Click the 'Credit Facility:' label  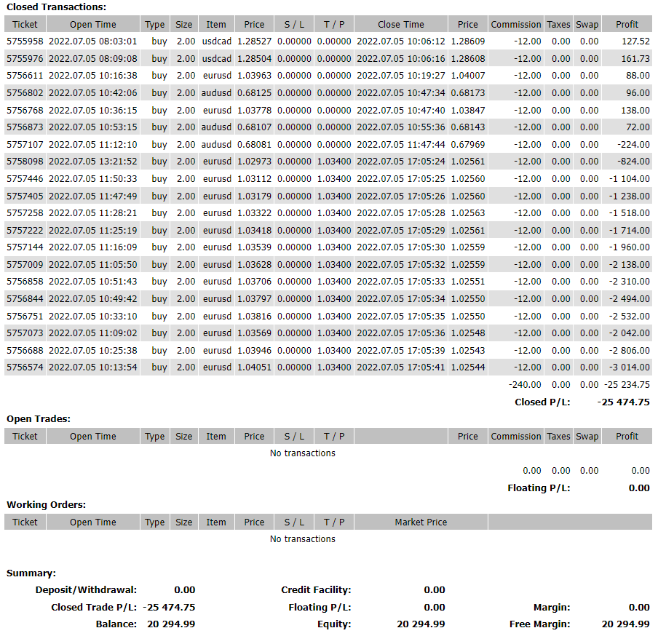point(316,590)
